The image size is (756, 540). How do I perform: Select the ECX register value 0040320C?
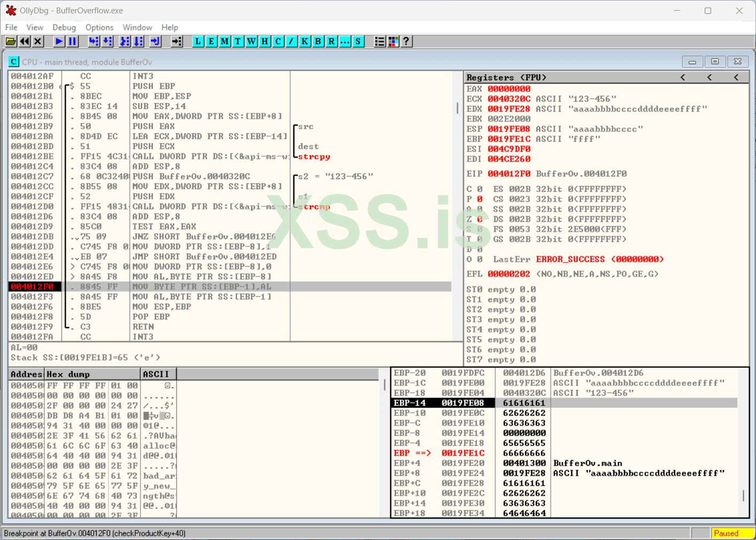tap(509, 99)
